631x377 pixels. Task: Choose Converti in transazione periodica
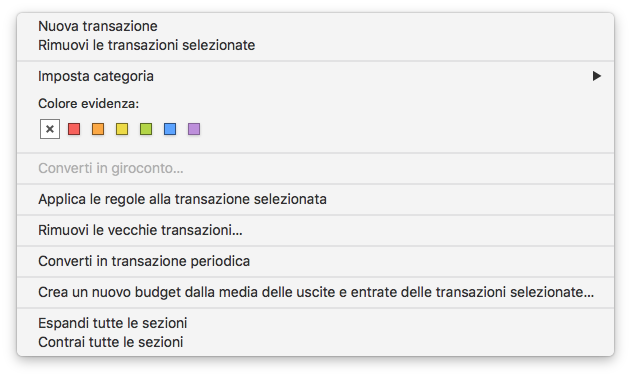pos(316,261)
